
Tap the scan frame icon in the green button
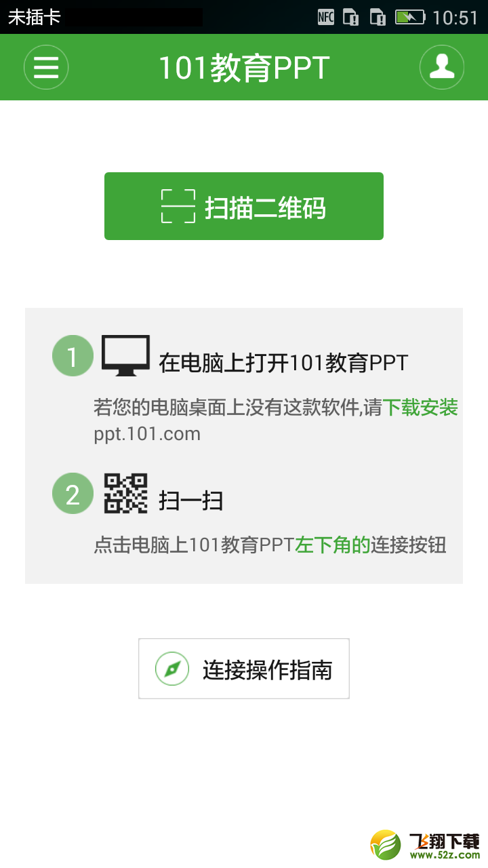[178, 206]
